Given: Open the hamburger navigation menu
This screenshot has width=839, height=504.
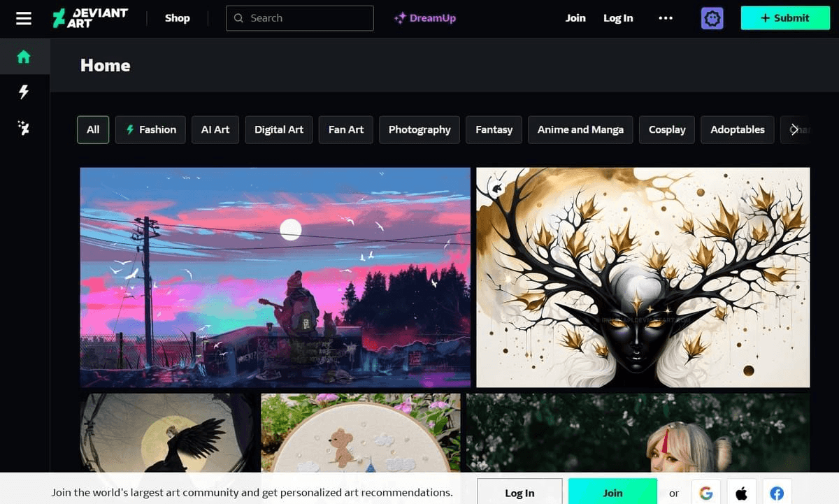Looking at the screenshot, I should [x=24, y=18].
